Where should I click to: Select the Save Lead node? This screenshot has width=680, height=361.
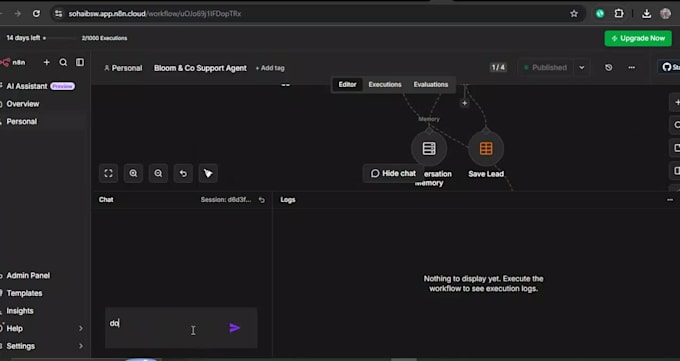(x=486, y=148)
